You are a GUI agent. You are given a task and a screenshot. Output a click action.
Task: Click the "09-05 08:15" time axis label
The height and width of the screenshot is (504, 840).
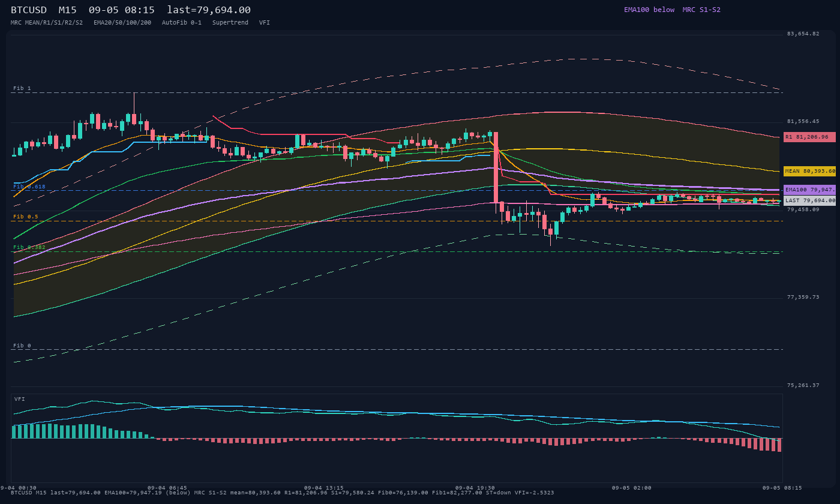pos(782,488)
